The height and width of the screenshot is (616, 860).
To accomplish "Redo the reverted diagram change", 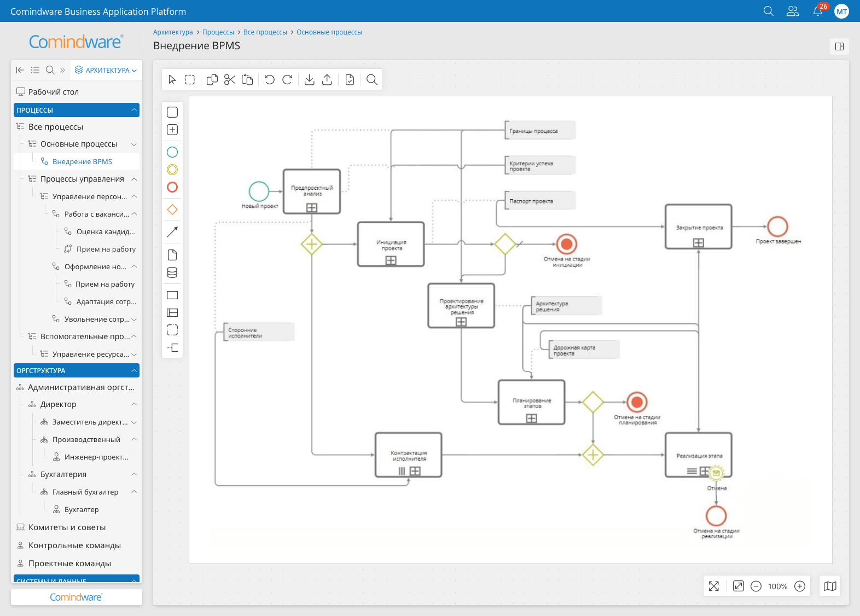I will tap(287, 80).
